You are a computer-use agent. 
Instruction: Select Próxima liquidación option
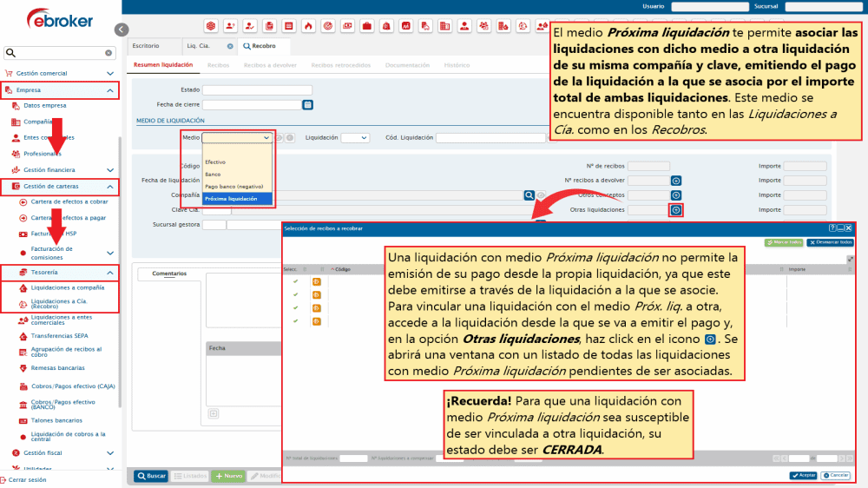[x=237, y=199]
